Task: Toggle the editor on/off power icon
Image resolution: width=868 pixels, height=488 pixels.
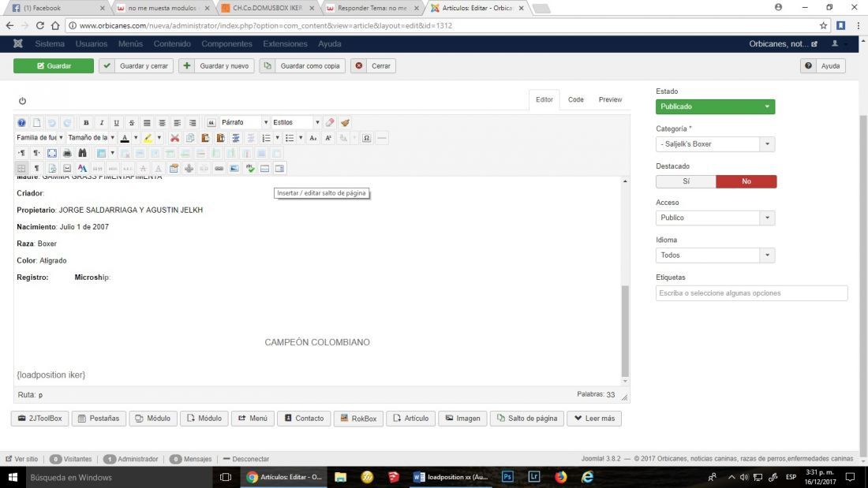Action: 22,101
